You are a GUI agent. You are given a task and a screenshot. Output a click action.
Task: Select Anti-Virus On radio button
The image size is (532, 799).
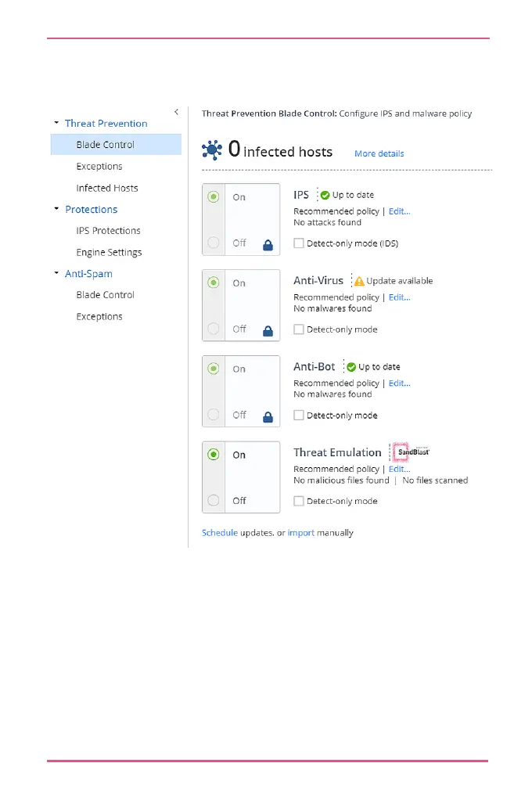214,283
